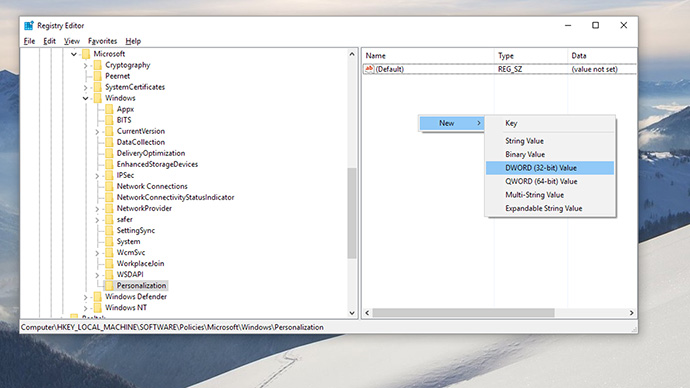Click the BITS folder icon
Screen dimensions: 690x388
[110, 120]
